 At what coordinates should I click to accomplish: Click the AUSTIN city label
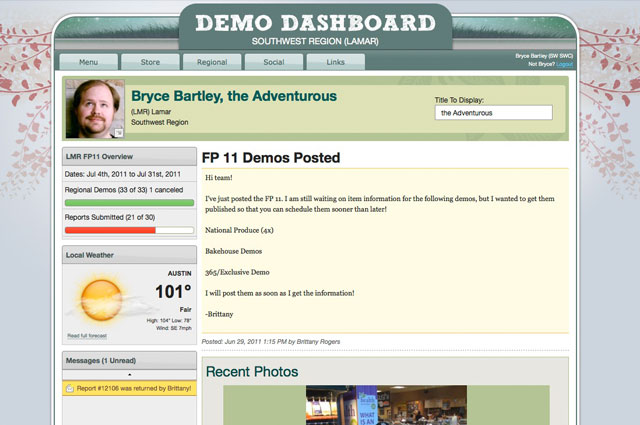(179, 273)
